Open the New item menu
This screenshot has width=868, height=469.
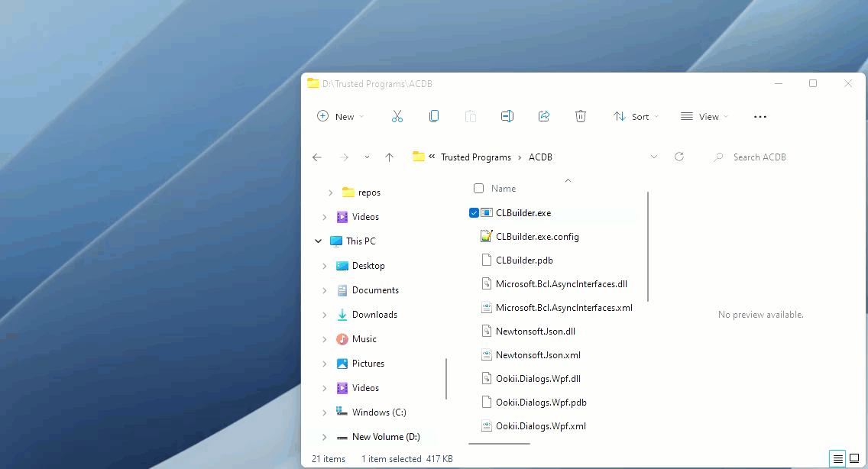340,116
